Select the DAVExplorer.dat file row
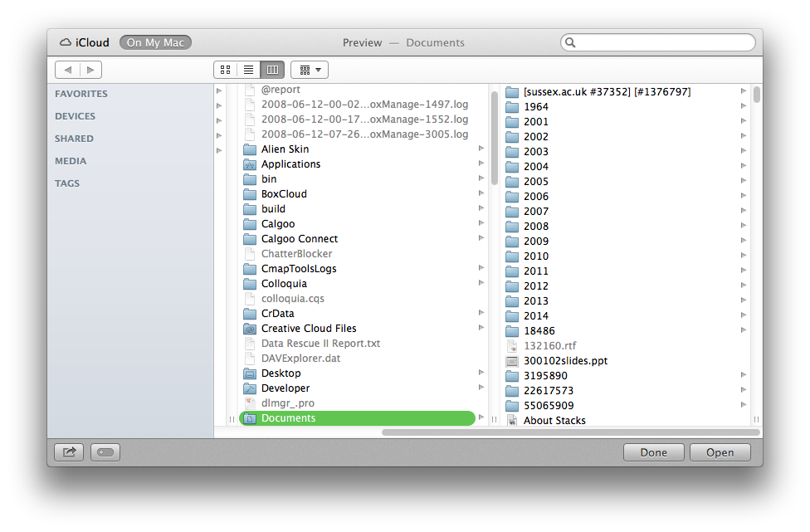The image size is (810, 532). pos(364,359)
